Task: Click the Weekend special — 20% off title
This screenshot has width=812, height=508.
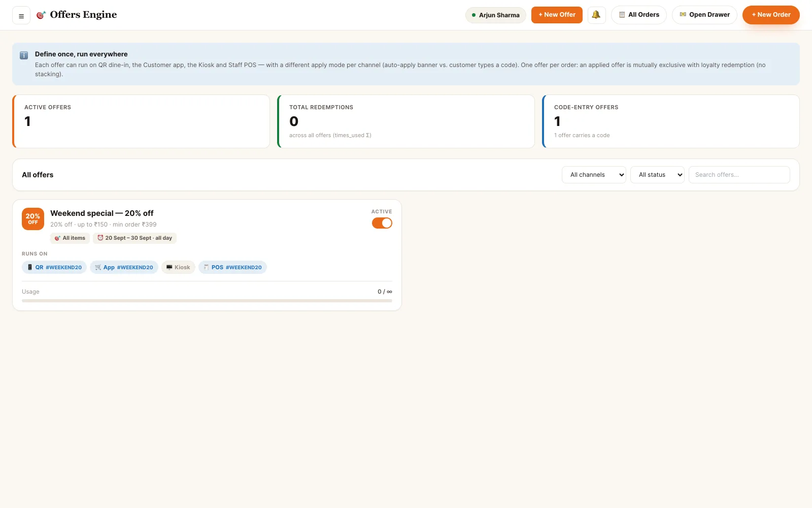Action: click(x=101, y=213)
